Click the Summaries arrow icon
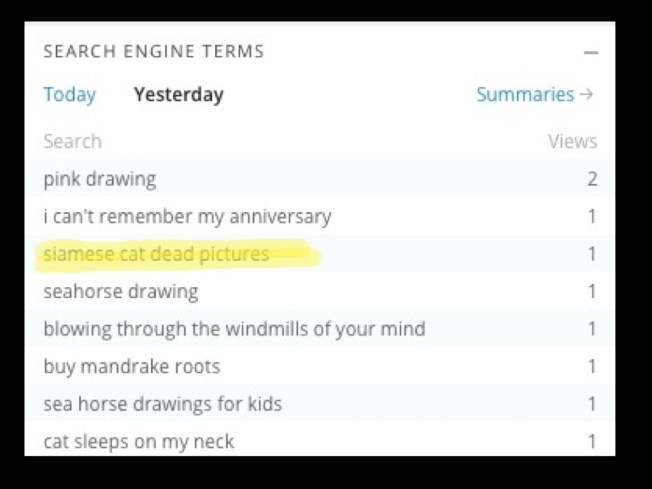Image resolution: width=652 pixels, height=489 pixels. [x=587, y=95]
